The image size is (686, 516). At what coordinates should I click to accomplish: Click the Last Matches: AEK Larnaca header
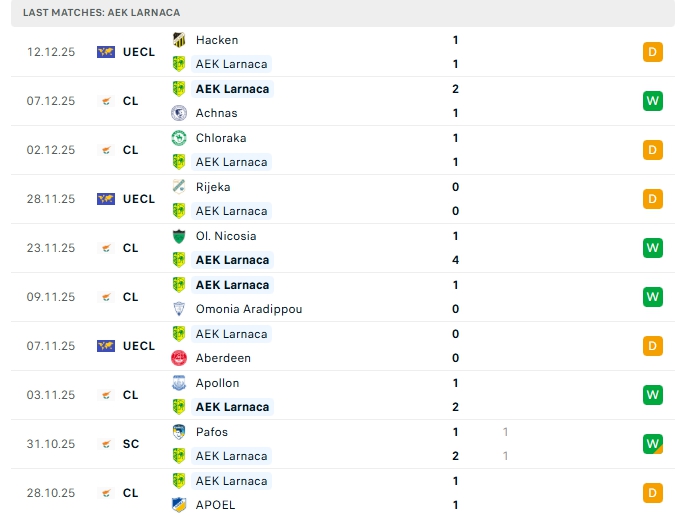tap(94, 12)
